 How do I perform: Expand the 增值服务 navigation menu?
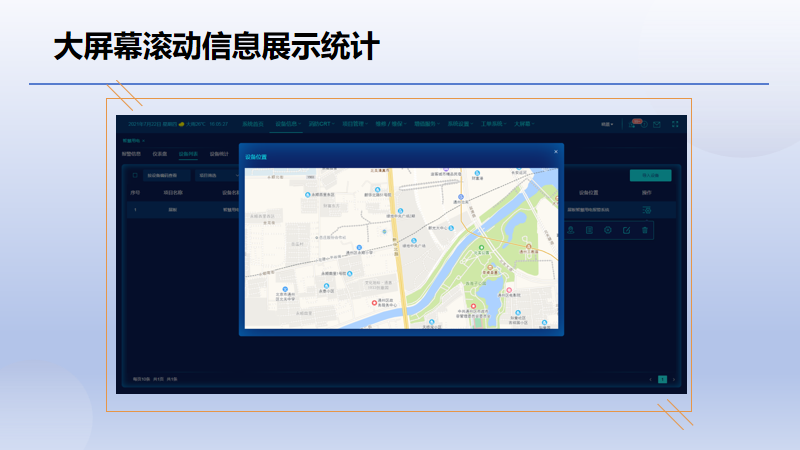click(x=427, y=124)
